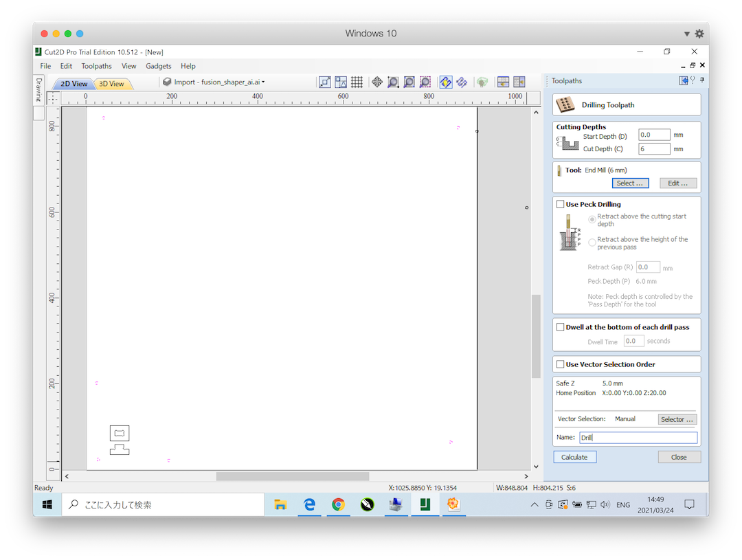Toggle the 2D toolpath preview icon
The height and width of the screenshot is (560, 742).
[x=446, y=82]
